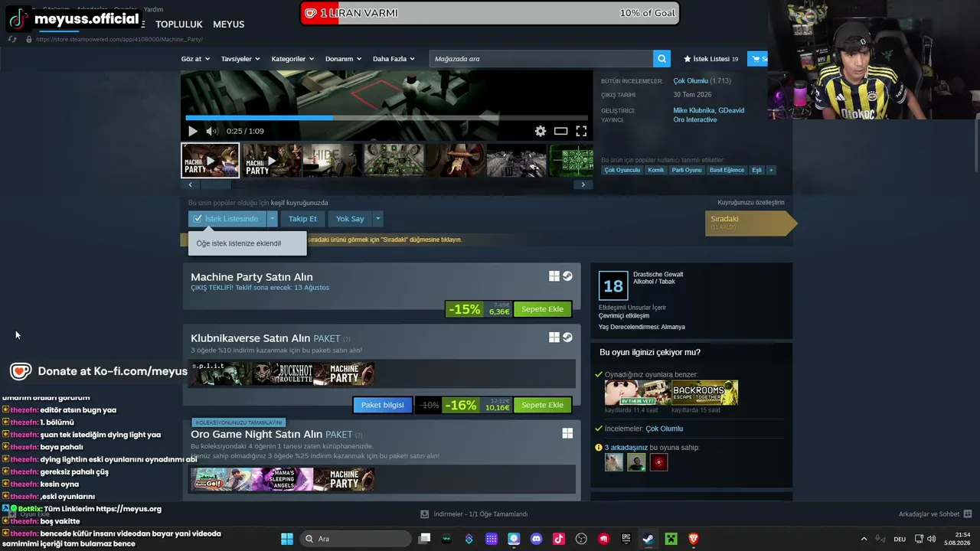Click the taskbar Ara search box
980x551 pixels.
(354, 539)
